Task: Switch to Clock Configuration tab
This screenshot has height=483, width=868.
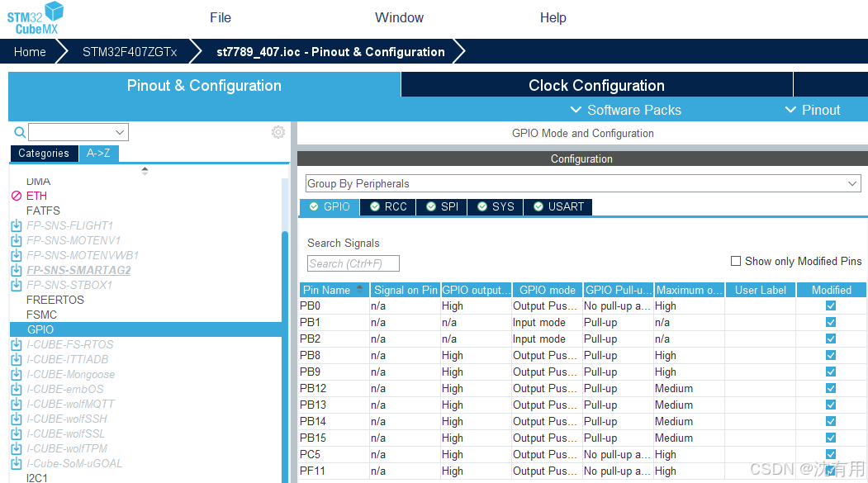Action: coord(597,85)
